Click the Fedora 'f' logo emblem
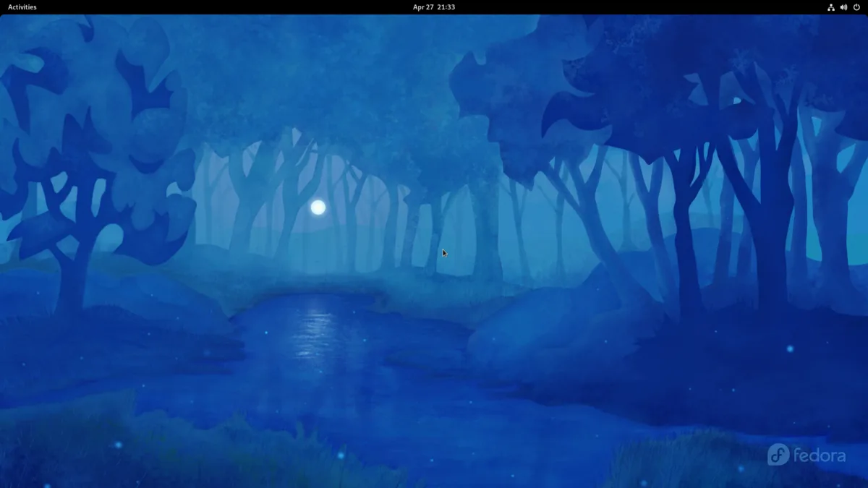 [x=778, y=454]
